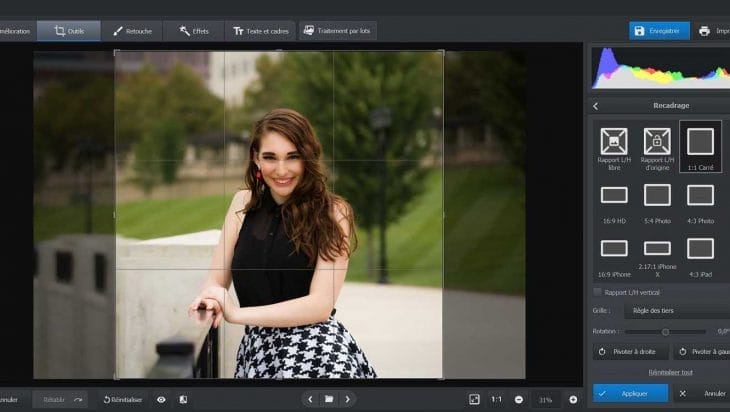Screen dimensions: 730x412
Task: Select the 4:3 iPad crop preset
Action: tap(700, 254)
